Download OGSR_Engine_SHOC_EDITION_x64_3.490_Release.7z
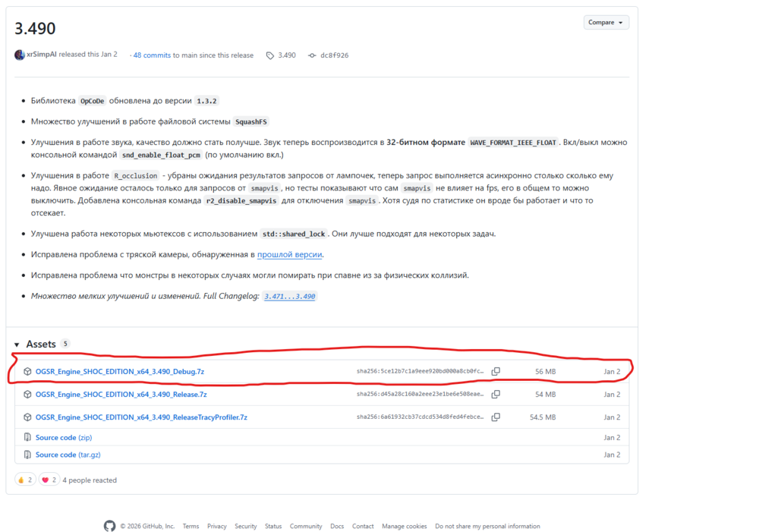 (x=121, y=395)
